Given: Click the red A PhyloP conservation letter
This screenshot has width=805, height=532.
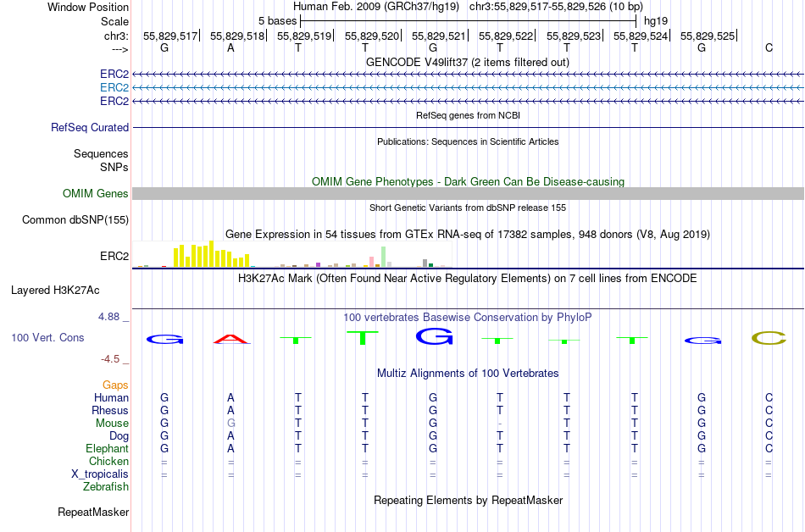Looking at the screenshot, I should [231, 339].
